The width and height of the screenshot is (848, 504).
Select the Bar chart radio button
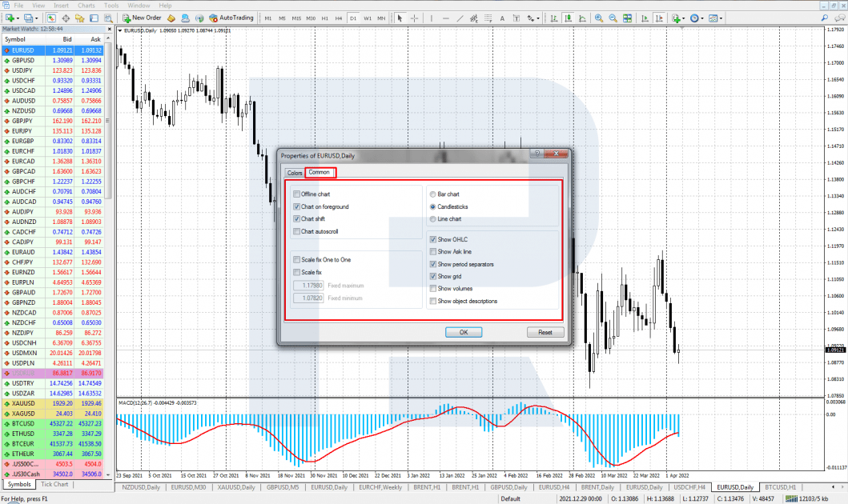(x=432, y=194)
